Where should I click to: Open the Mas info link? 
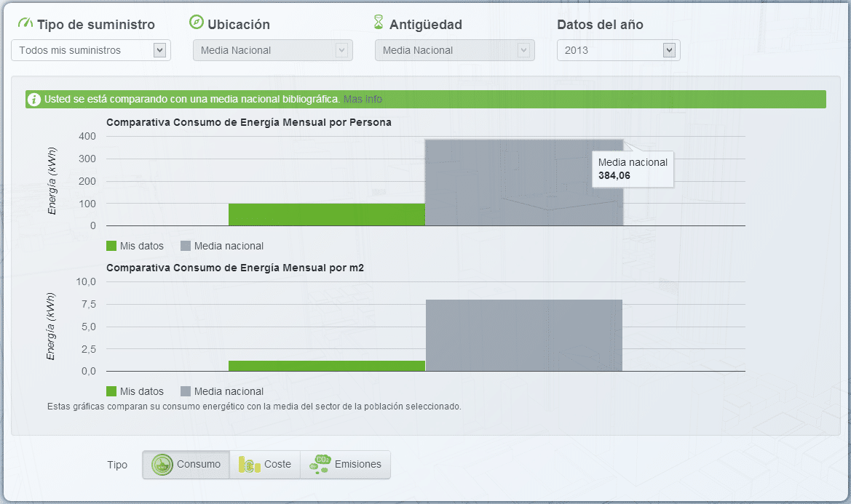363,99
